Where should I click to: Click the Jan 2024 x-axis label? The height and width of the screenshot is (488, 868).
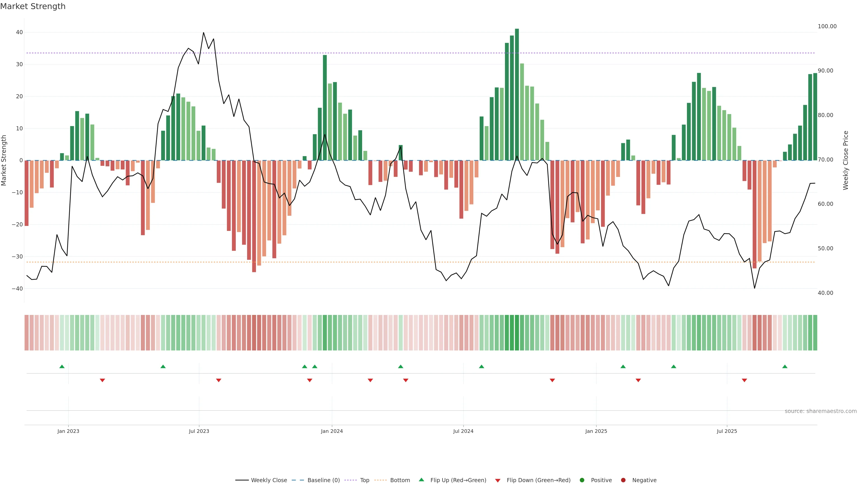coord(332,431)
